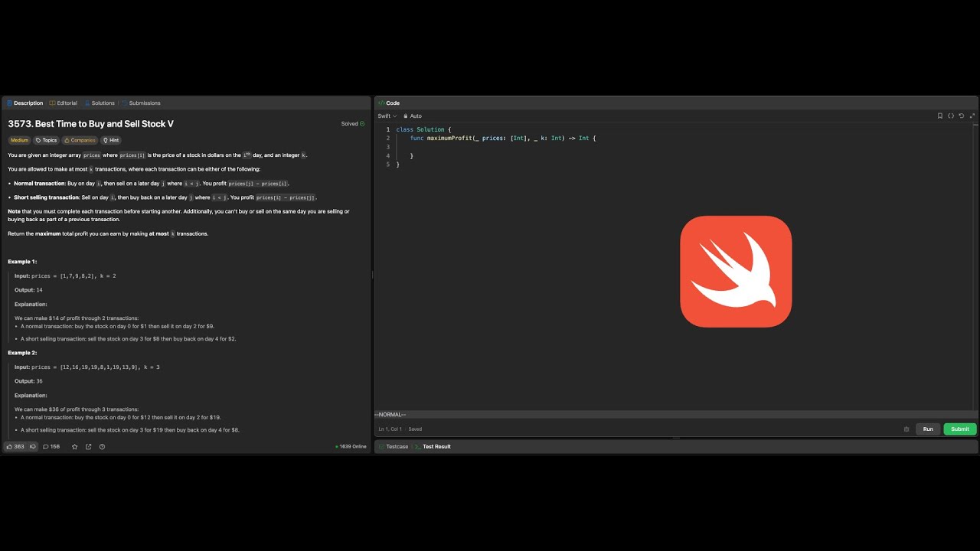
Task: Click the notes icon left of Run
Action: [906, 429]
